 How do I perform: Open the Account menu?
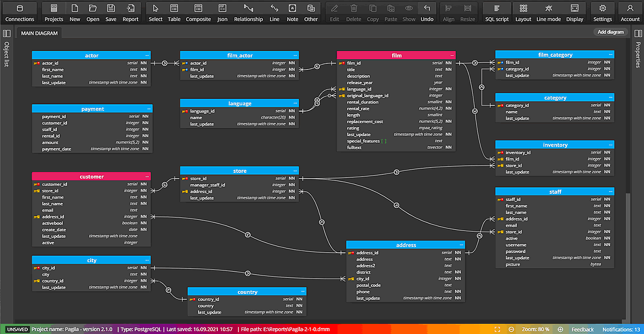630,12
